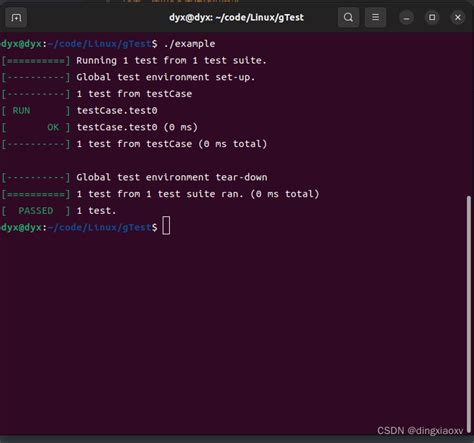Minimize the terminal window
The height and width of the screenshot is (443, 474).
tap(406, 17)
